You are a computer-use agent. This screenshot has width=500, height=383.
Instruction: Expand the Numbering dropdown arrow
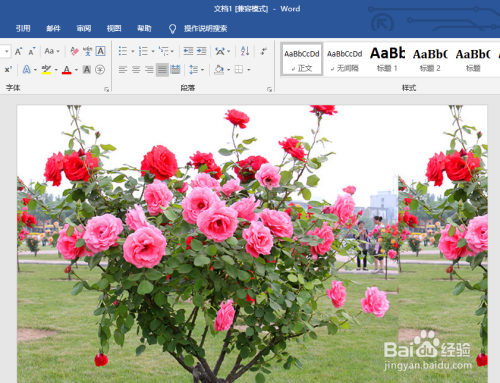(153, 51)
